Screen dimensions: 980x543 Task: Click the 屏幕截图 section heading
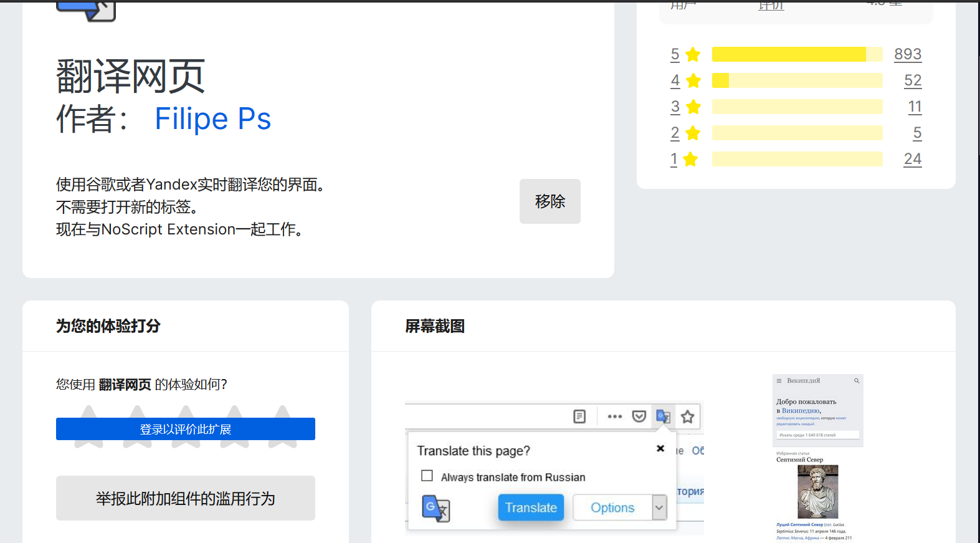(435, 326)
